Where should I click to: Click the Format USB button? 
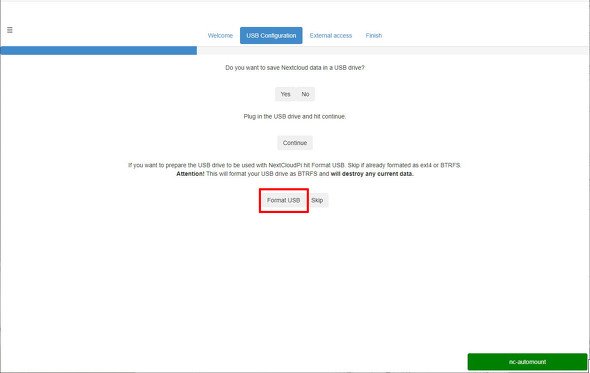[284, 200]
